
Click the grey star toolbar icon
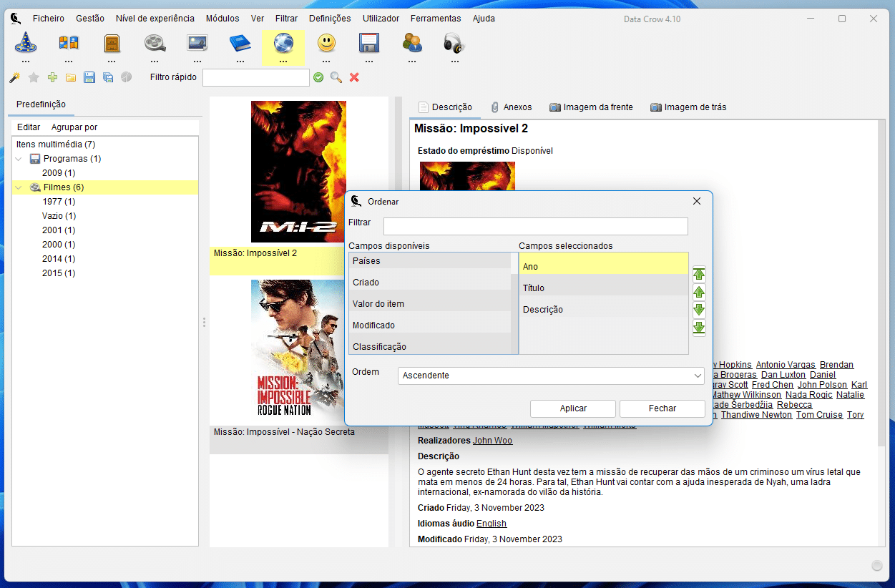[x=34, y=77]
